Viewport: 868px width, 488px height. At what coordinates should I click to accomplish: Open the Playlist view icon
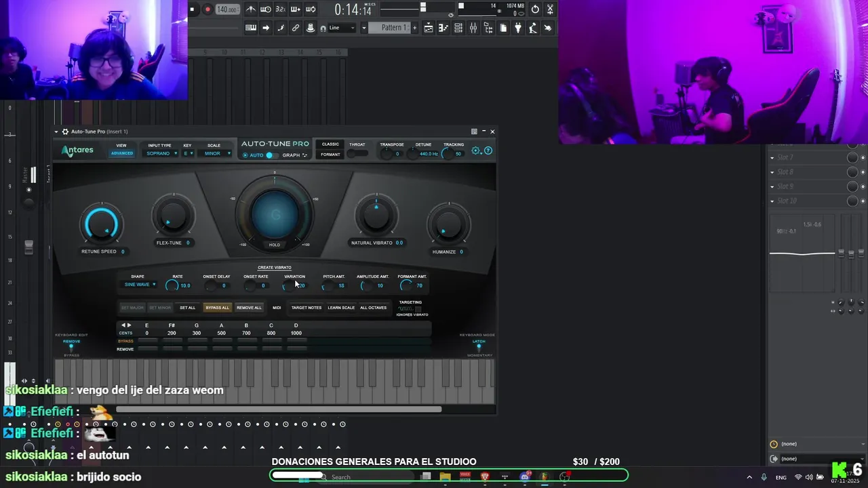pos(429,28)
